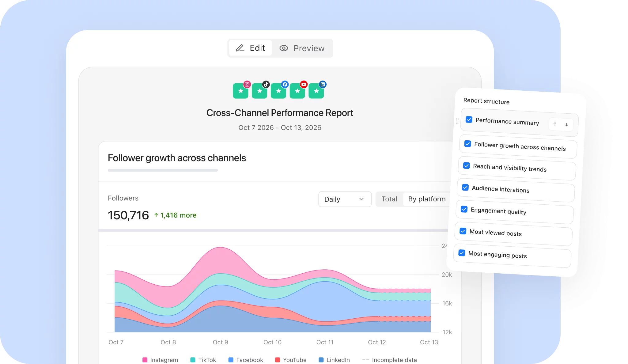
Task: Uncheck the Engagement quality checkbox
Action: point(464,209)
